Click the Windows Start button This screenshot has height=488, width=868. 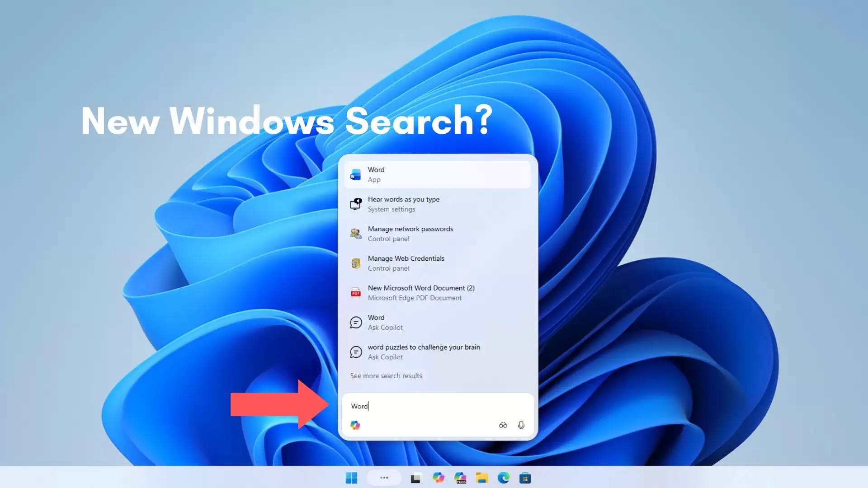click(x=352, y=478)
